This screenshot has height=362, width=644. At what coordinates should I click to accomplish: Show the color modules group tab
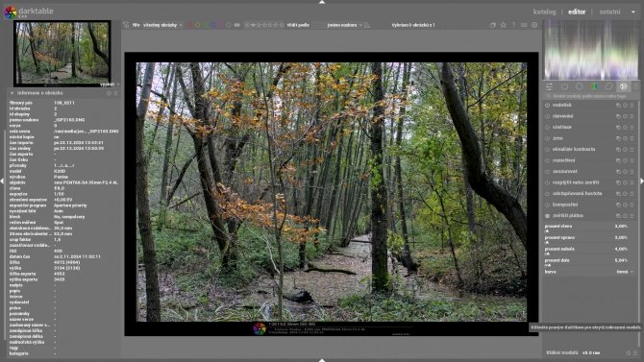[594, 86]
